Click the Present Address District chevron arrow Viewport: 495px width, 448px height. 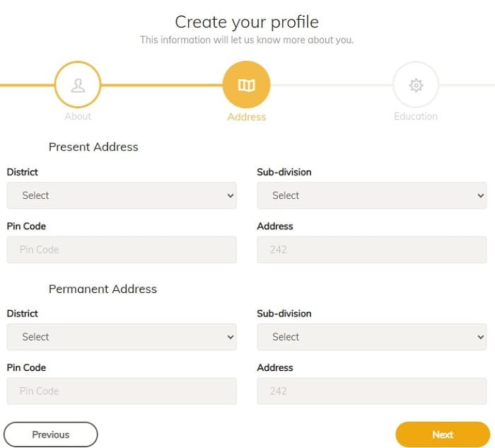(231, 195)
